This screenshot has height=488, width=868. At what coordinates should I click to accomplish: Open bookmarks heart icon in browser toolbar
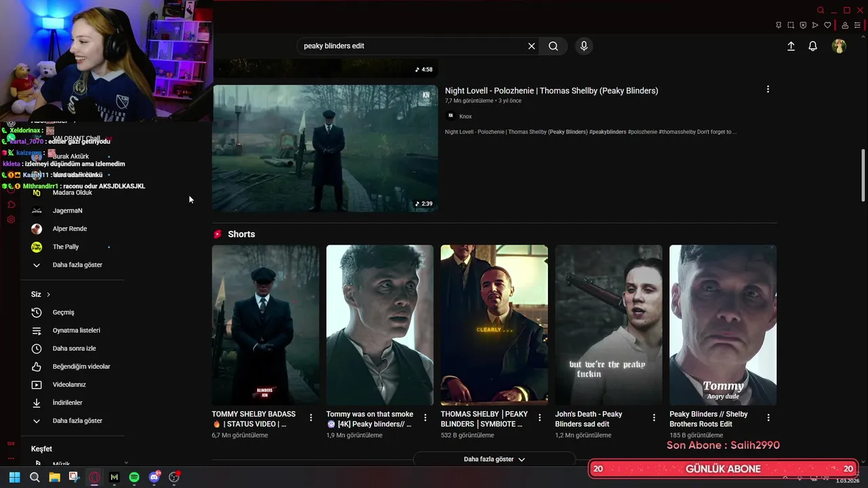827,25
